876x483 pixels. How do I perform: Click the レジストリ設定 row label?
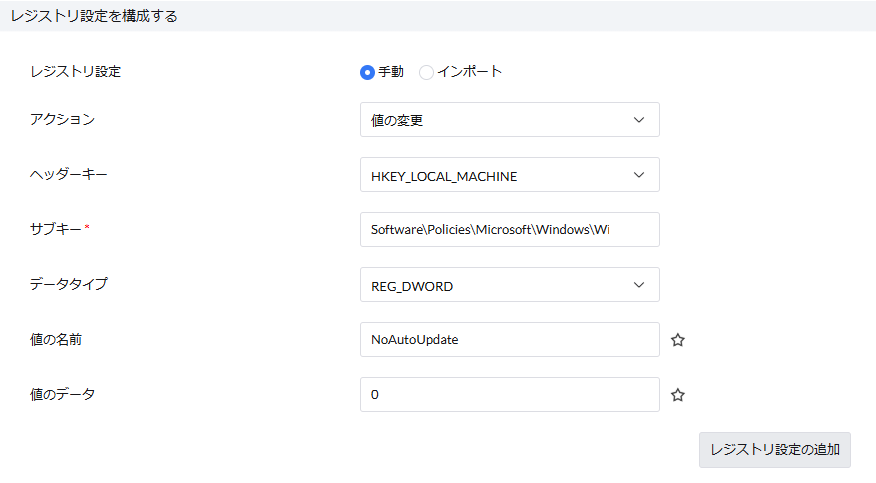76,72
